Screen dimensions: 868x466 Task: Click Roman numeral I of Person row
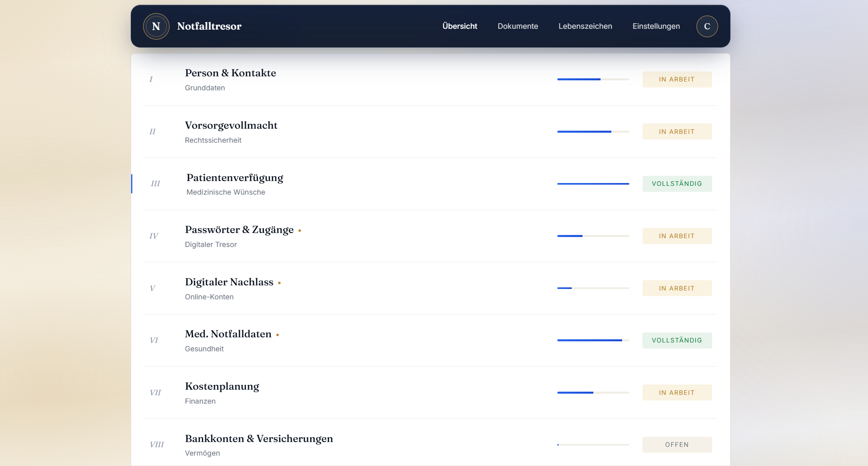coord(151,80)
